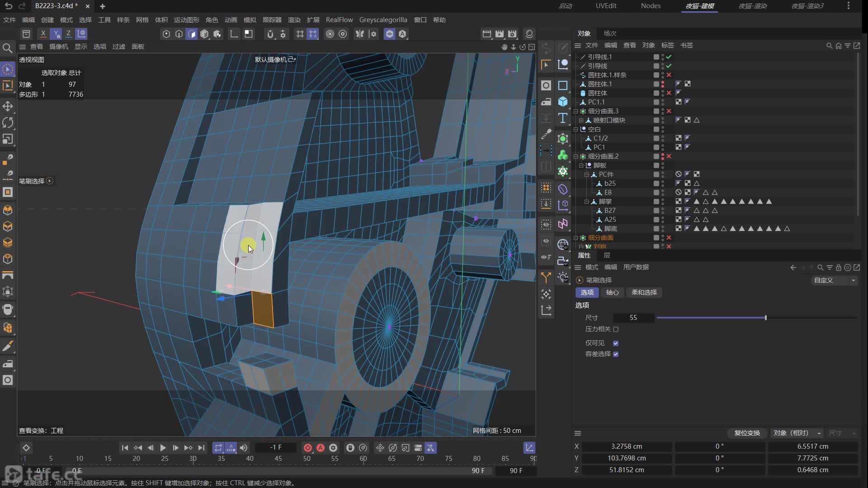868x488 pixels.
Task: Switch to the 柔和选择 tab
Action: (x=644, y=292)
